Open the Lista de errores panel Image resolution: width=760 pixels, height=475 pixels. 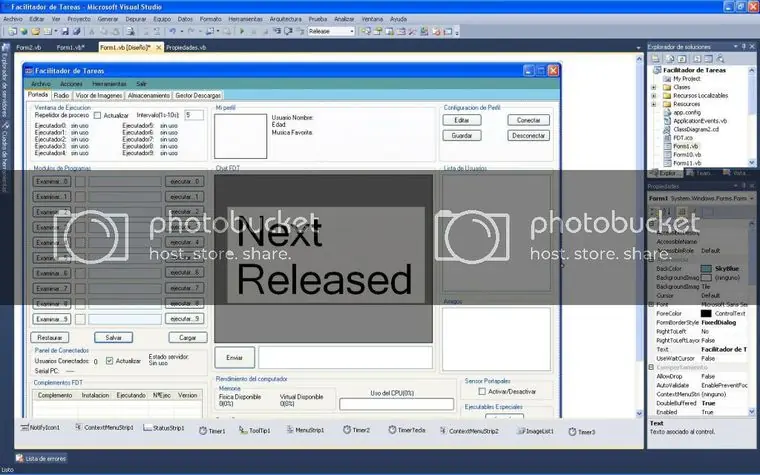[41, 458]
